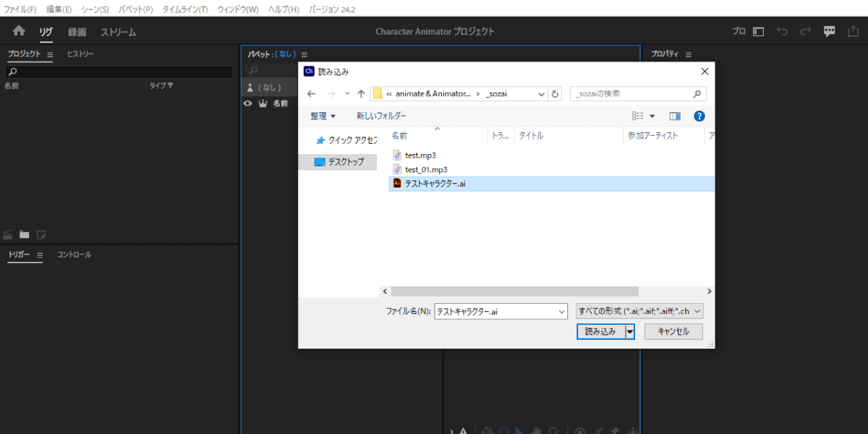Click _sozaiの検索 search box
The height and width of the screenshot is (434, 868).
[x=638, y=94]
